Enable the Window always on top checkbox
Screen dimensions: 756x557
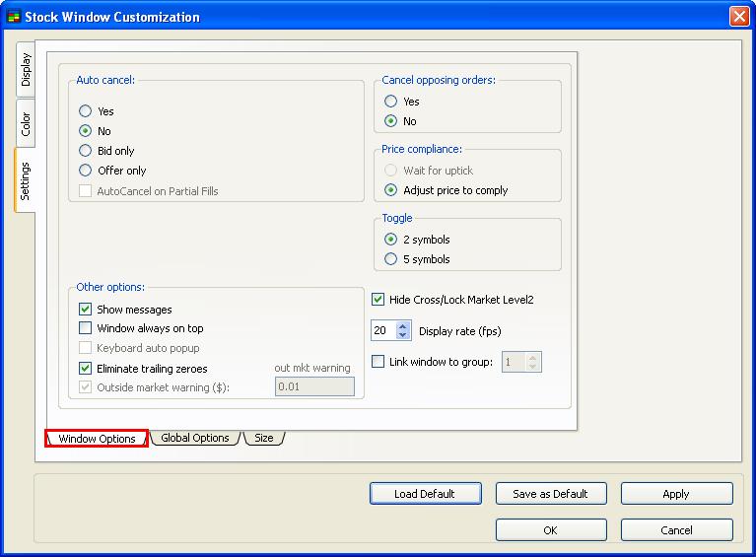(x=86, y=328)
